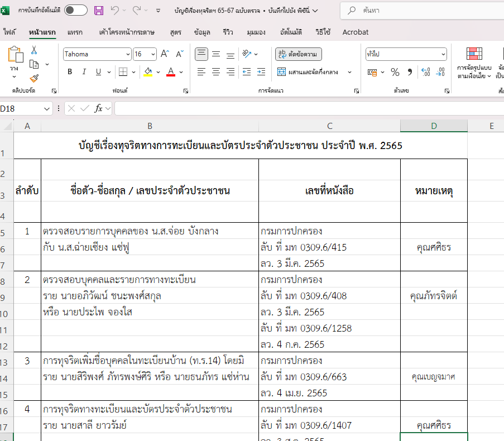Screen dimensions: 504x441
Task: Toggle Align Right
Action: (x=231, y=71)
